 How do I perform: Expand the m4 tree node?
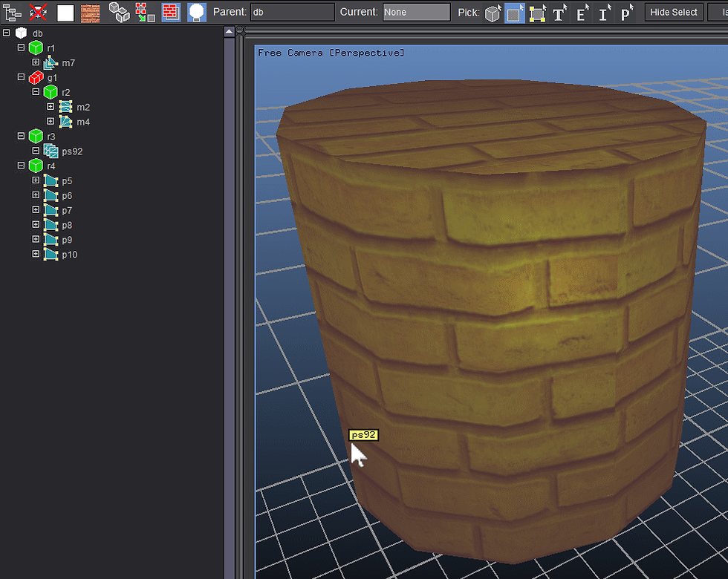click(x=51, y=121)
